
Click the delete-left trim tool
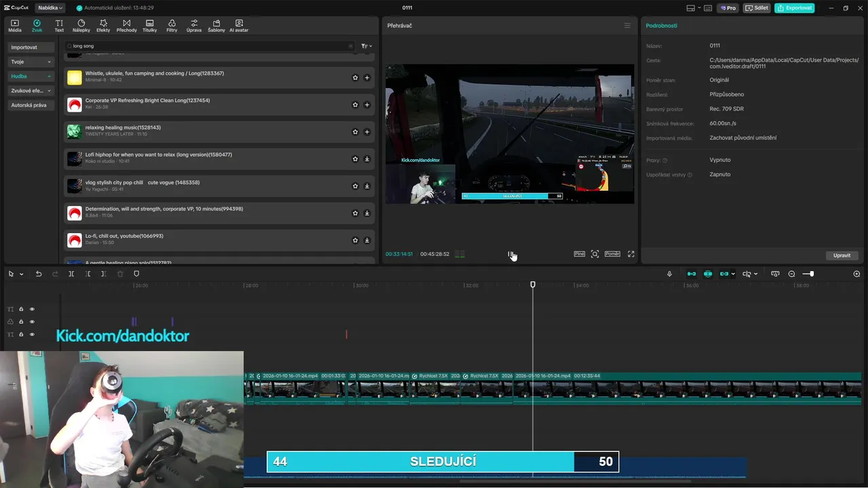point(87,274)
